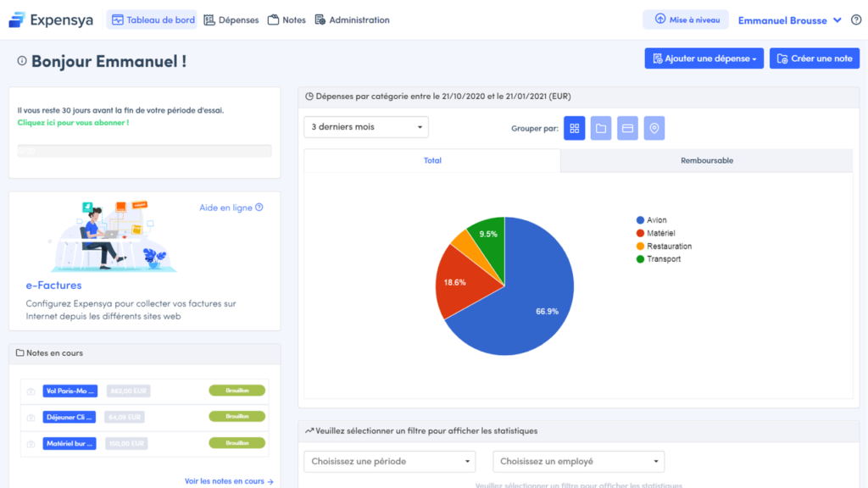Viewport: 868px width, 488px height.
Task: Click the 150,00 EUR amount
Action: 127,443
